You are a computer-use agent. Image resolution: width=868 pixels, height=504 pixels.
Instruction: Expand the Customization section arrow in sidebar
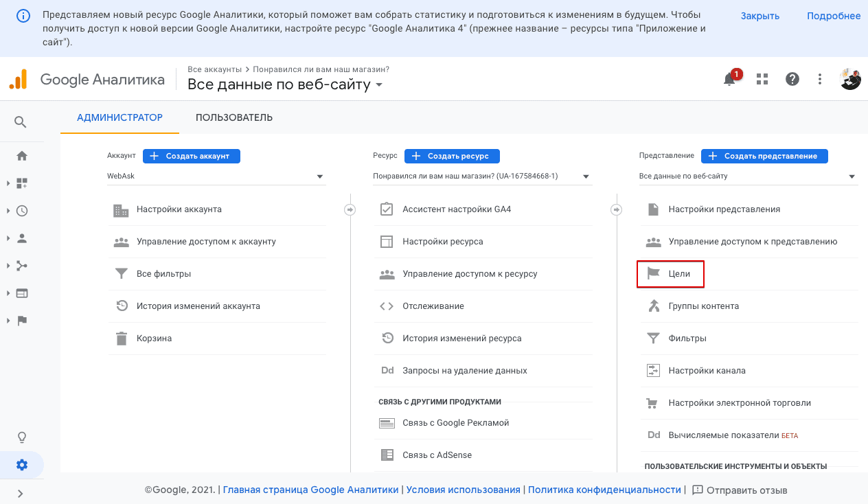[x=8, y=183]
